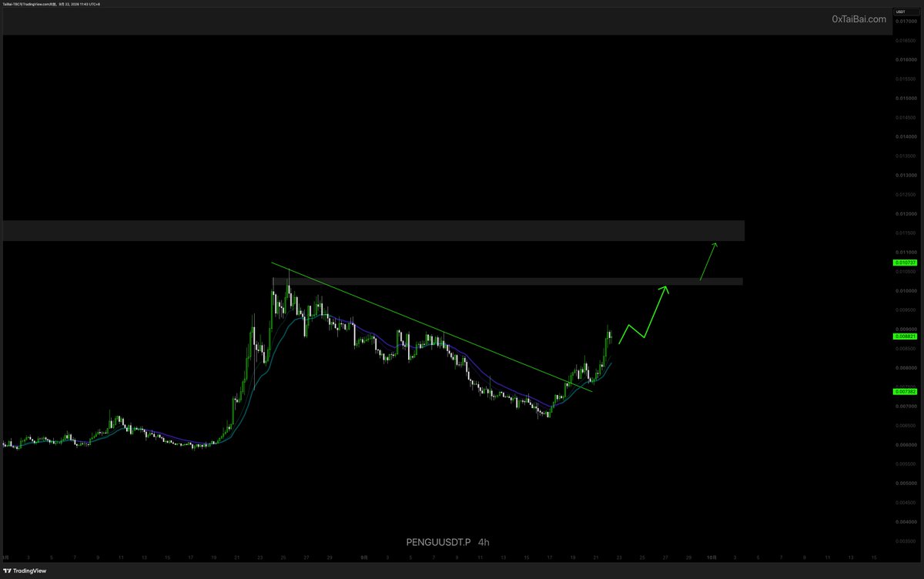Select the thin gray zone near 0.010000
Image resolution: width=924 pixels, height=579 pixels.
point(508,282)
